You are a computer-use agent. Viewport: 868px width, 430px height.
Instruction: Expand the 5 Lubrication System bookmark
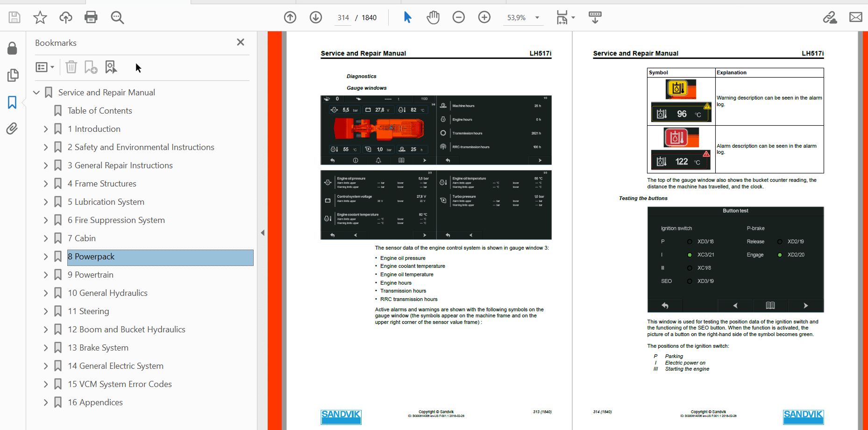click(x=46, y=202)
